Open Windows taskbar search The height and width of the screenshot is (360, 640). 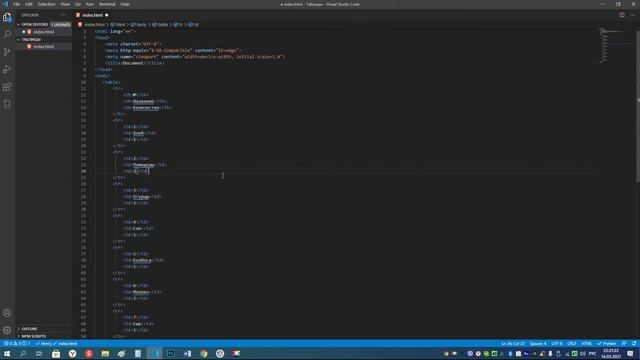pyautogui.click(x=23, y=353)
